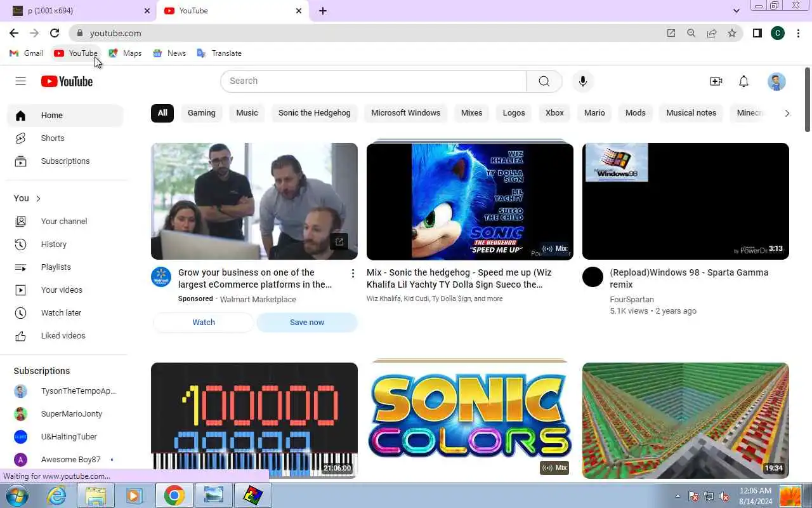Open the Maps bookmark

pyautogui.click(x=125, y=53)
